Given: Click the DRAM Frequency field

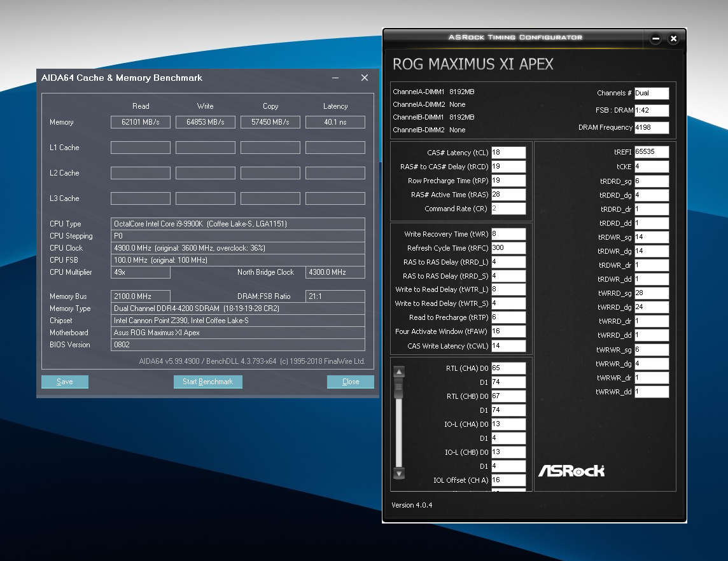Looking at the screenshot, I should pos(652,127).
